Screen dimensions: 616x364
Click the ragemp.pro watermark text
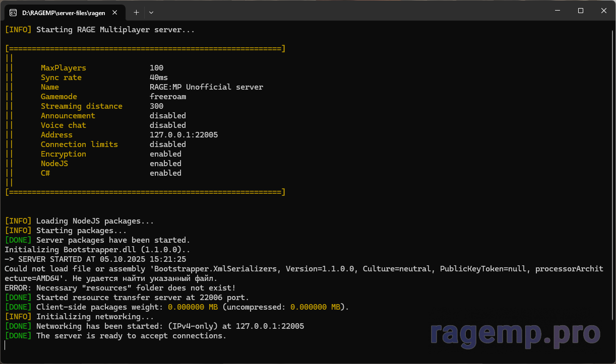coord(515,333)
